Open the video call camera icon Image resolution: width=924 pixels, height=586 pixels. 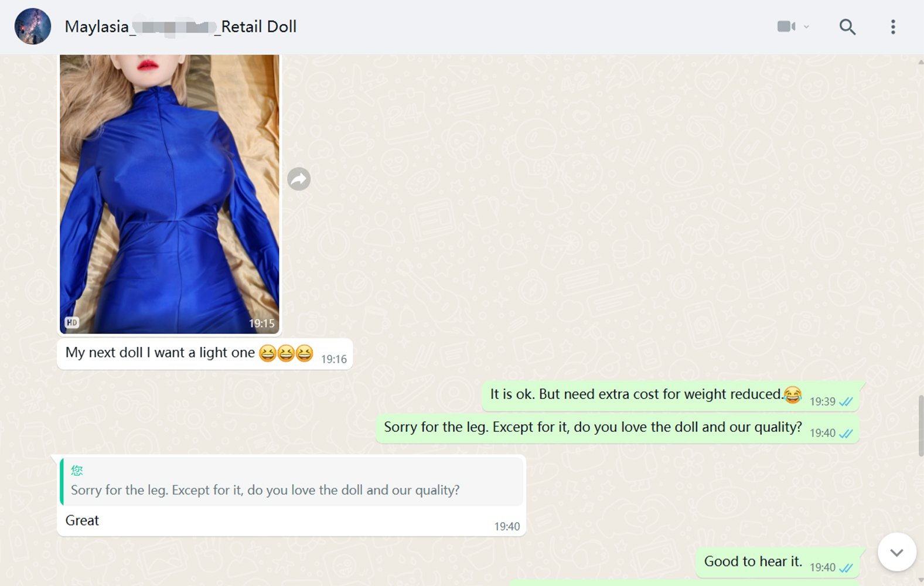coord(786,26)
